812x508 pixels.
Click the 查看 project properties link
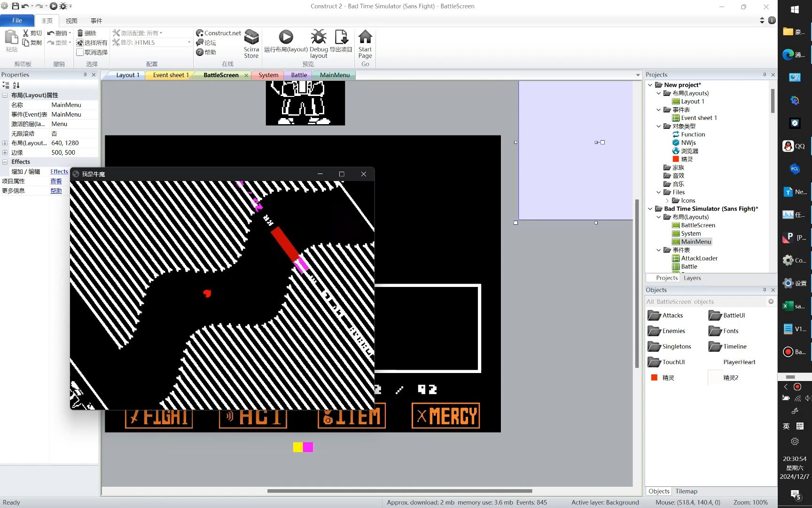point(56,181)
